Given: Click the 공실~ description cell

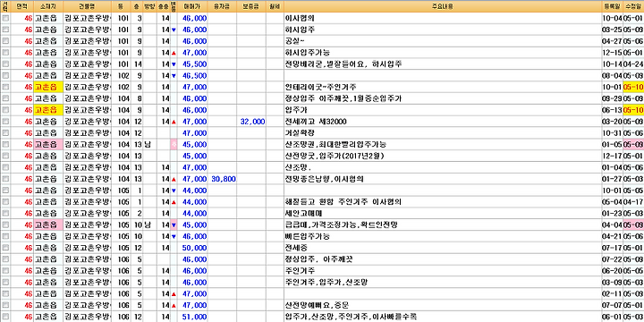Looking at the screenshot, I should point(442,41).
